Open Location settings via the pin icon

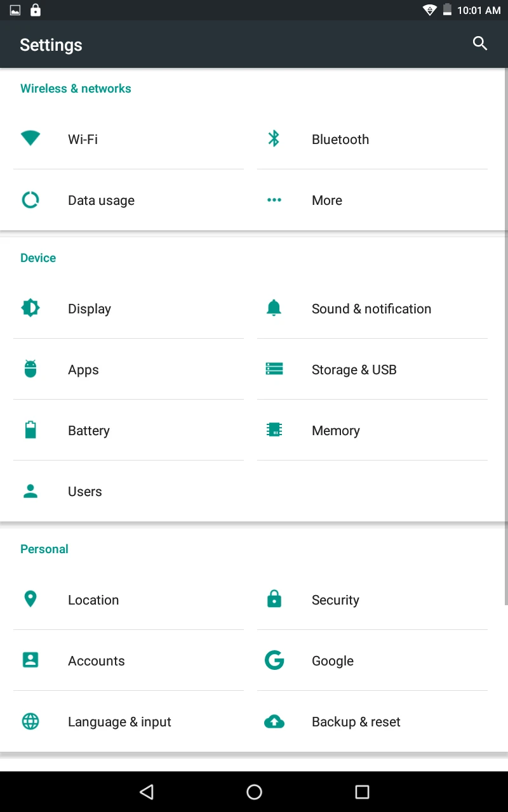point(30,598)
